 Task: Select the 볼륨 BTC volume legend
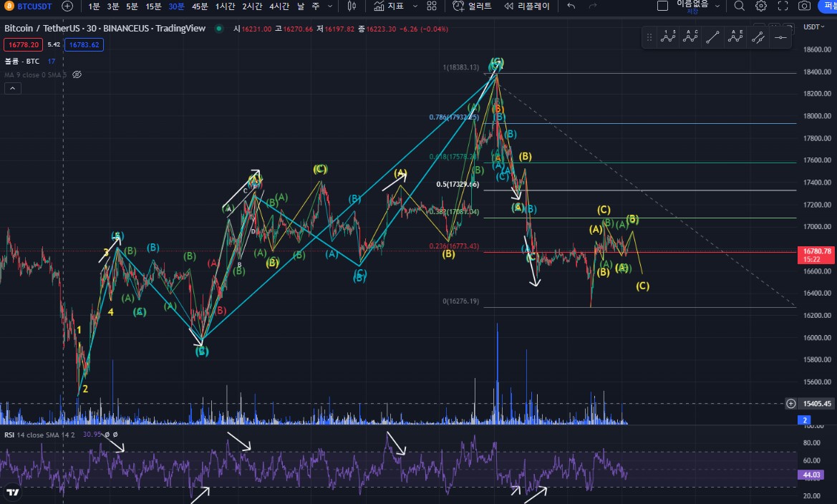(22, 62)
